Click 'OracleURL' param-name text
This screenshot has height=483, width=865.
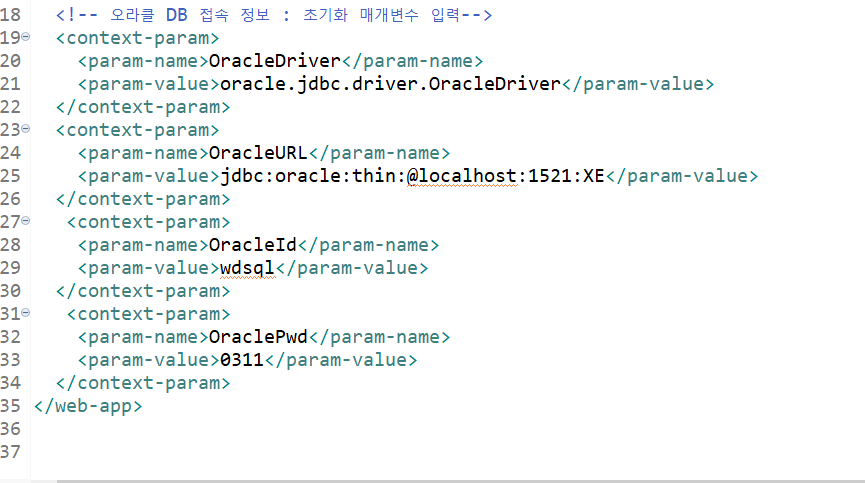pyautogui.click(x=258, y=153)
